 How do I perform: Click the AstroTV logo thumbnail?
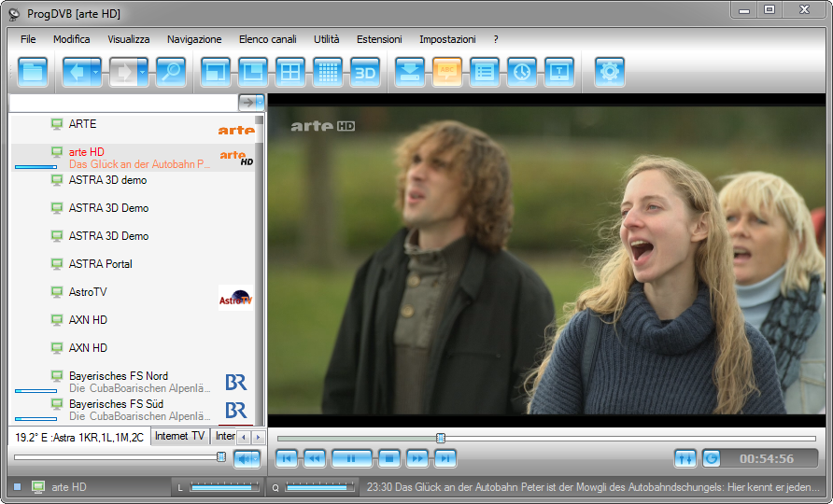pyautogui.click(x=236, y=298)
